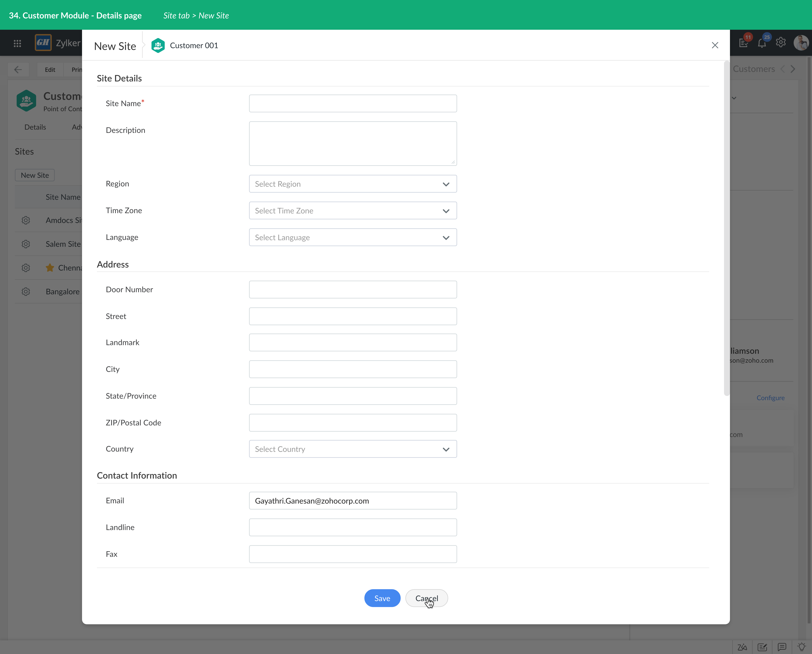Click the customer hexagon icon in the background page
This screenshot has width=812, height=654.
26,101
